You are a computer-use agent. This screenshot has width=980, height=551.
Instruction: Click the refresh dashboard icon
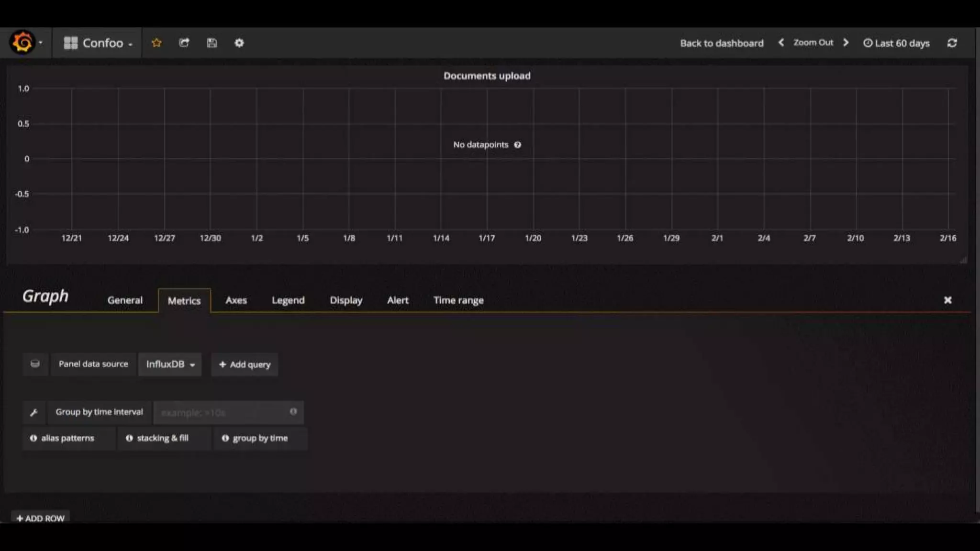pyautogui.click(x=952, y=43)
